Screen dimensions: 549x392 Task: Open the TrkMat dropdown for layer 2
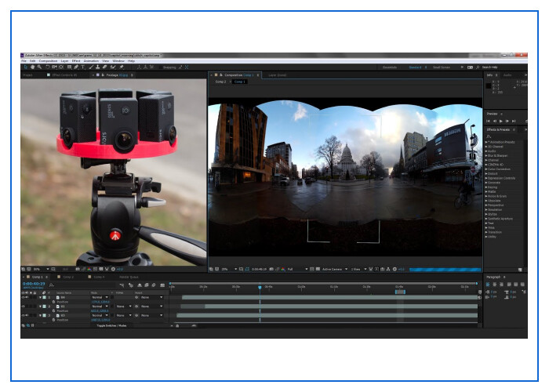124,307
